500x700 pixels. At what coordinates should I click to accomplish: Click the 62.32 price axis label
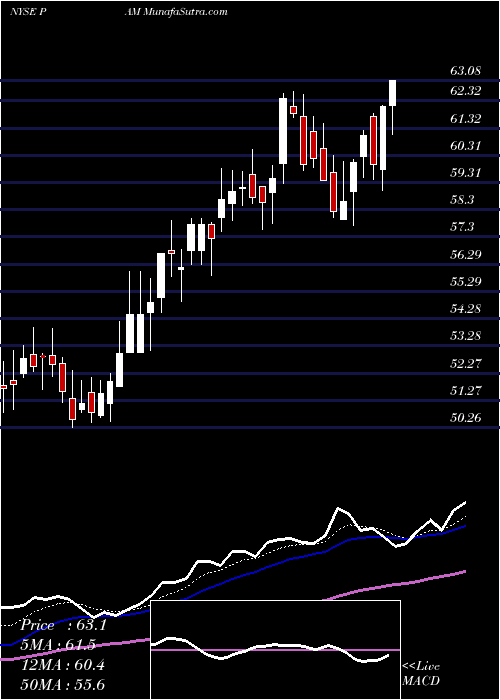tap(465, 91)
